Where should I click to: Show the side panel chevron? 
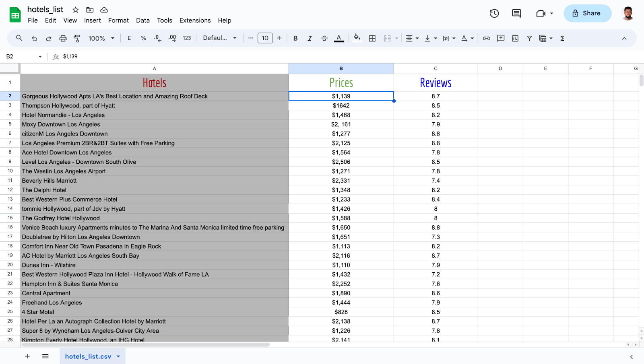(631, 357)
